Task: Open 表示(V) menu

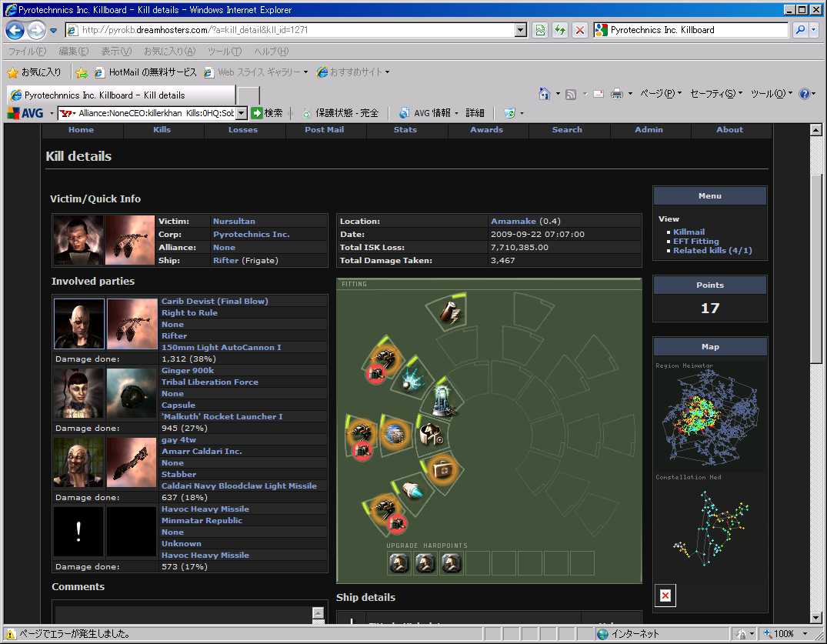Action: (x=116, y=51)
